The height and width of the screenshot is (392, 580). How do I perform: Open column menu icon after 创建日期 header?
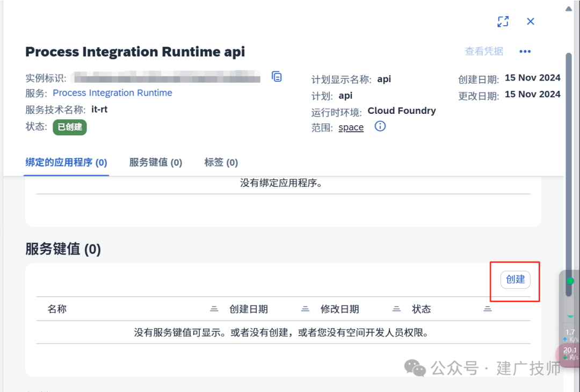click(305, 309)
